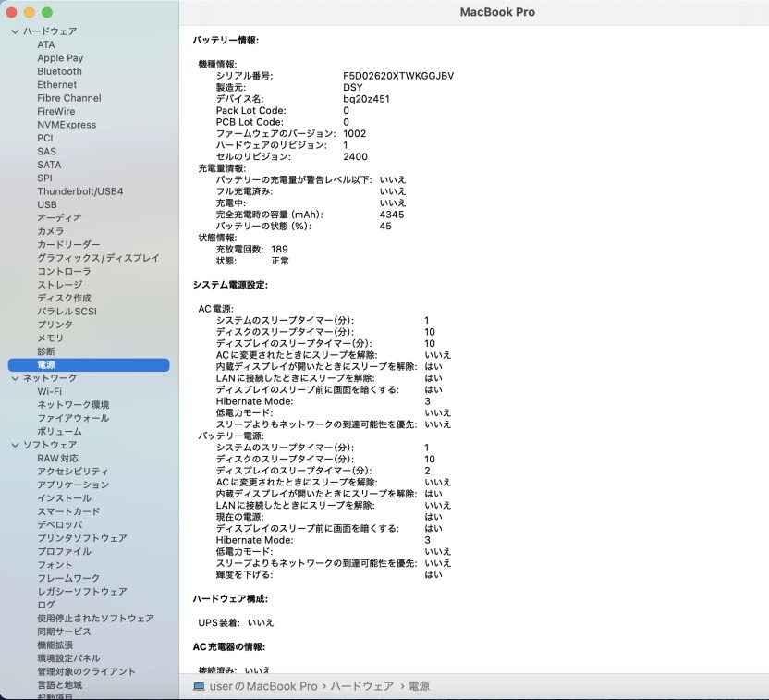Open 同期サービス in the sidebar
Image resolution: width=769 pixels, height=700 pixels.
point(65,632)
